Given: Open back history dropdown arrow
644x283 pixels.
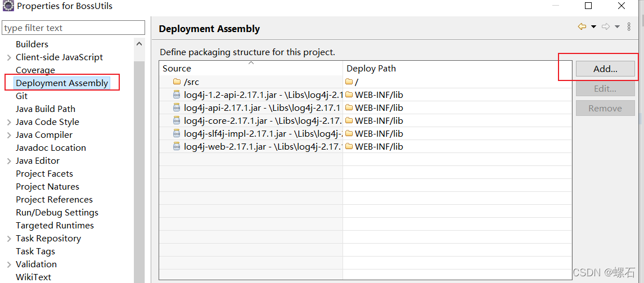Looking at the screenshot, I should pos(593,26).
